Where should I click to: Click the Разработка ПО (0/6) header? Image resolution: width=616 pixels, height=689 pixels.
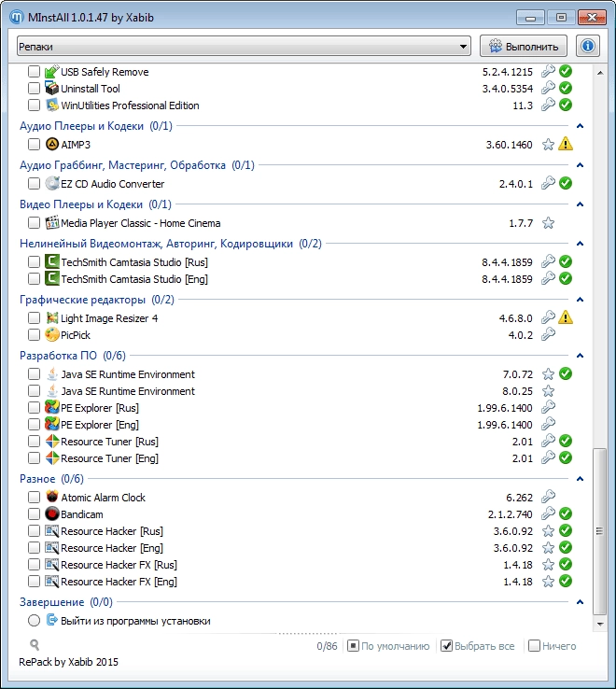[73, 356]
